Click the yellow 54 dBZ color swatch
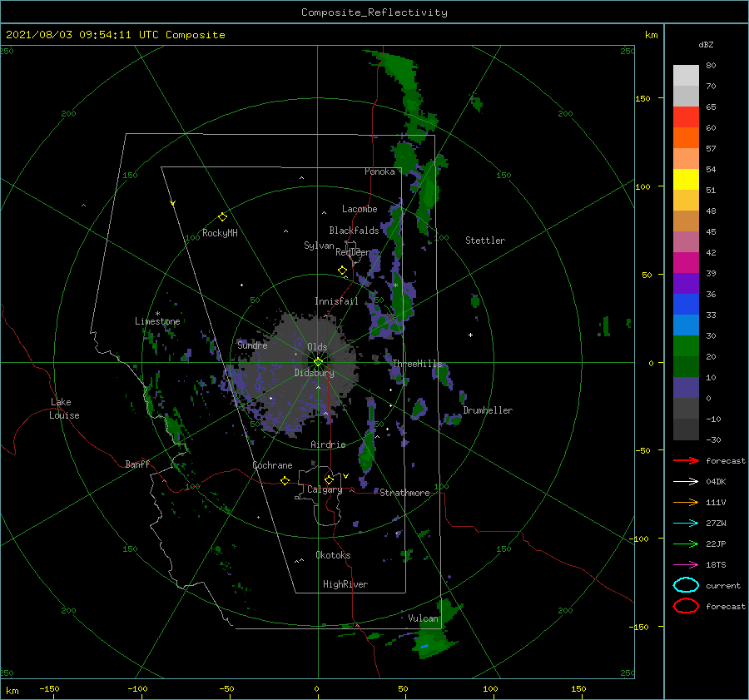The height and width of the screenshot is (700, 749). pos(686,179)
